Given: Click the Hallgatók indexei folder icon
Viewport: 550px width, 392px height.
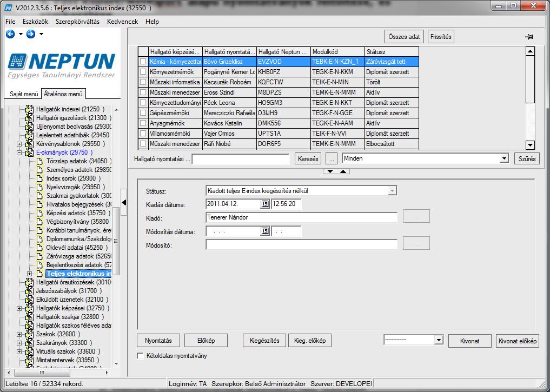Looking at the screenshot, I should click(29, 109).
